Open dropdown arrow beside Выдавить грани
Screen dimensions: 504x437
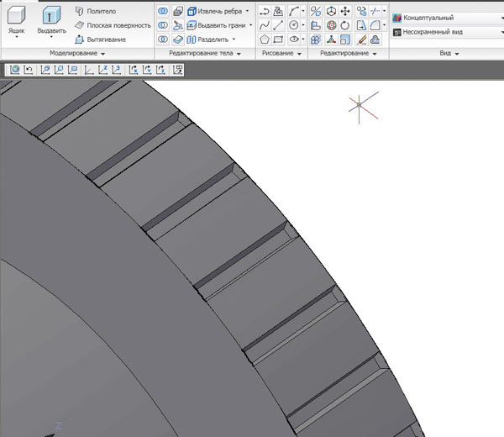click(250, 25)
